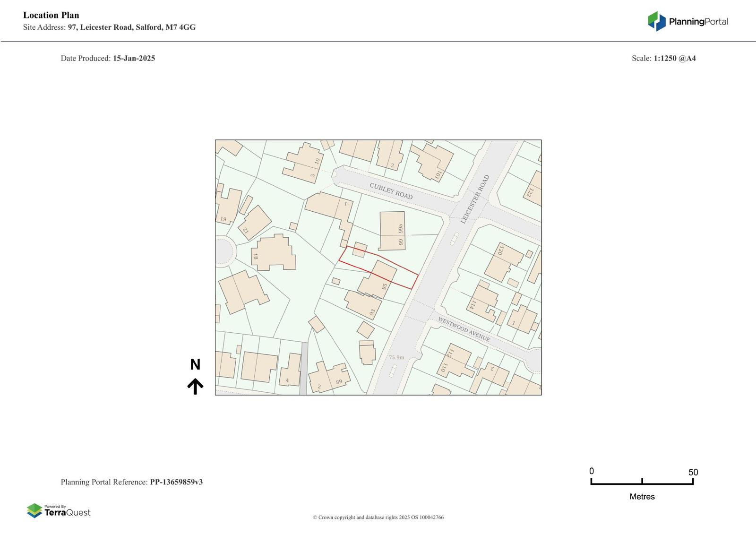This screenshot has height=535, width=756.
Task: Click the Crown copyright notice
Action: 378,517
